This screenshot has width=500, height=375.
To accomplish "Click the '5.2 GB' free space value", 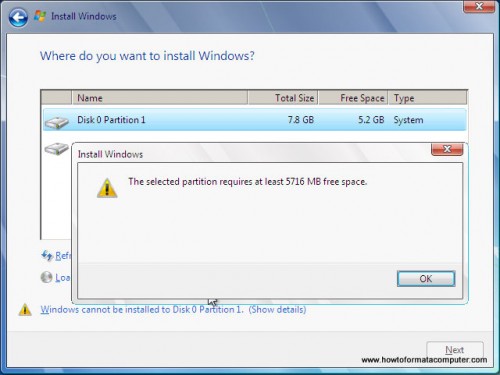I will coord(371,120).
